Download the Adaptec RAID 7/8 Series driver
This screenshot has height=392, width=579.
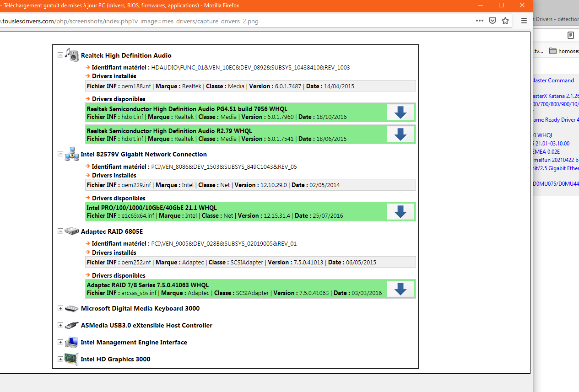click(x=400, y=289)
